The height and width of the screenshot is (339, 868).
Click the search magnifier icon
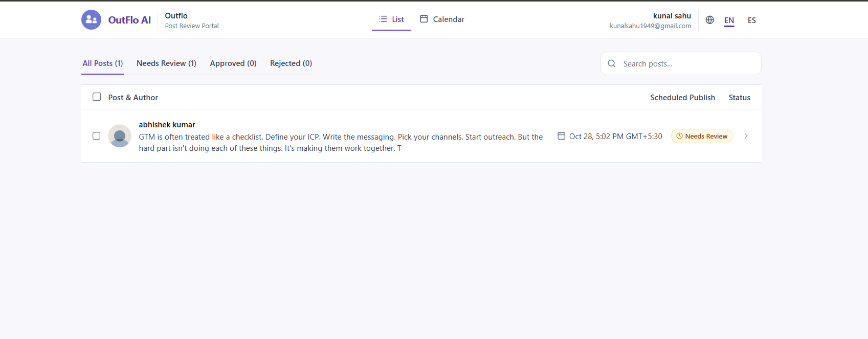point(611,63)
